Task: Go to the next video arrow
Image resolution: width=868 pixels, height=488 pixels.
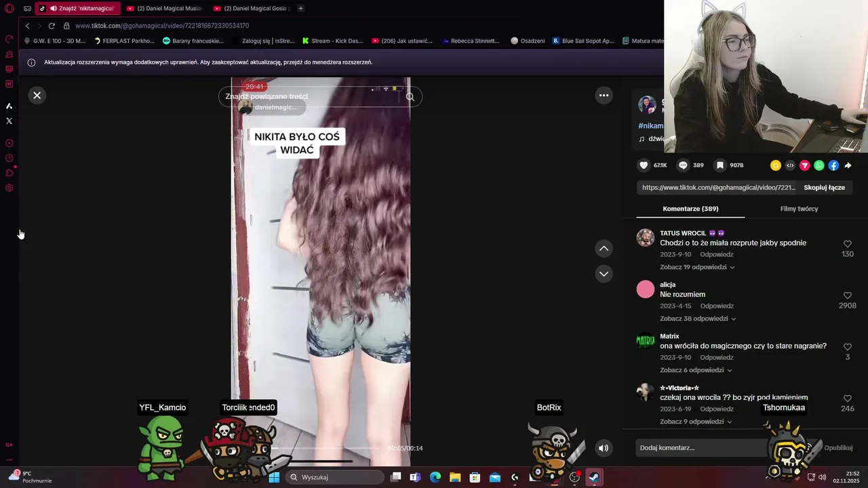Action: point(604,274)
